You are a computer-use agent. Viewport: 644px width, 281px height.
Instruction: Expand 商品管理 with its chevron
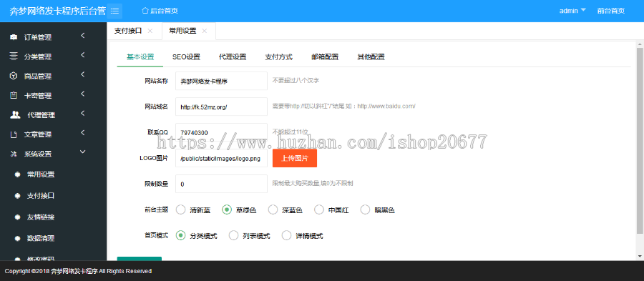(82, 74)
